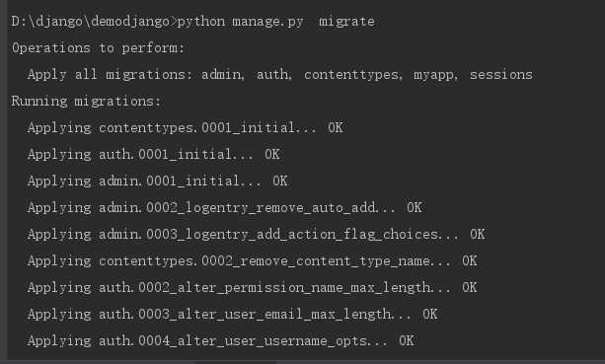Click the contenttypes.0001_initial migration text
The image size is (605, 364).
(196, 127)
